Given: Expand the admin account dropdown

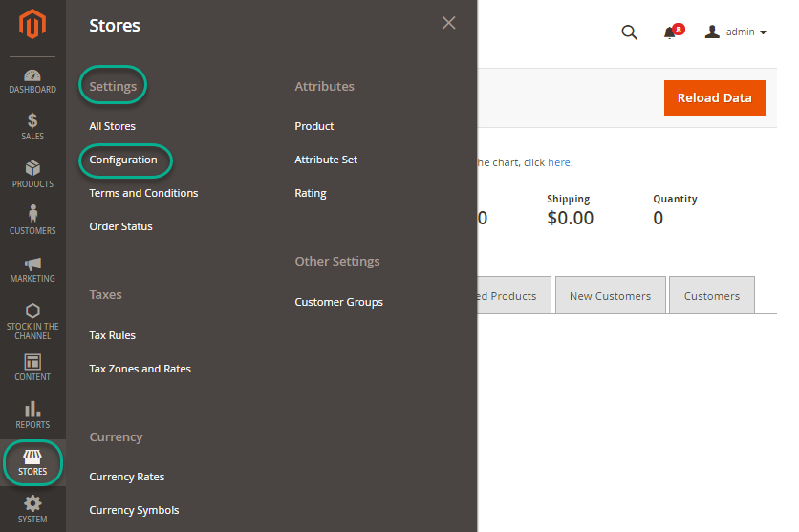Looking at the screenshot, I should point(736,32).
